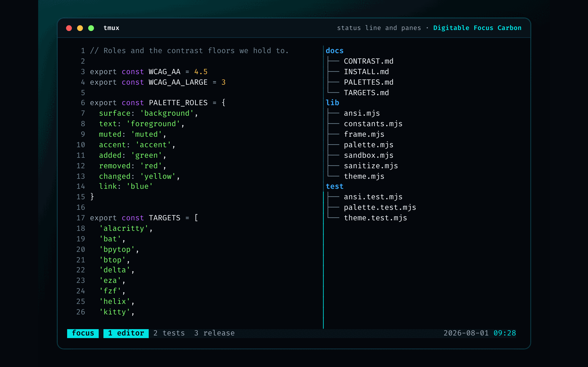Click the 'tmux' window title

(x=111, y=28)
